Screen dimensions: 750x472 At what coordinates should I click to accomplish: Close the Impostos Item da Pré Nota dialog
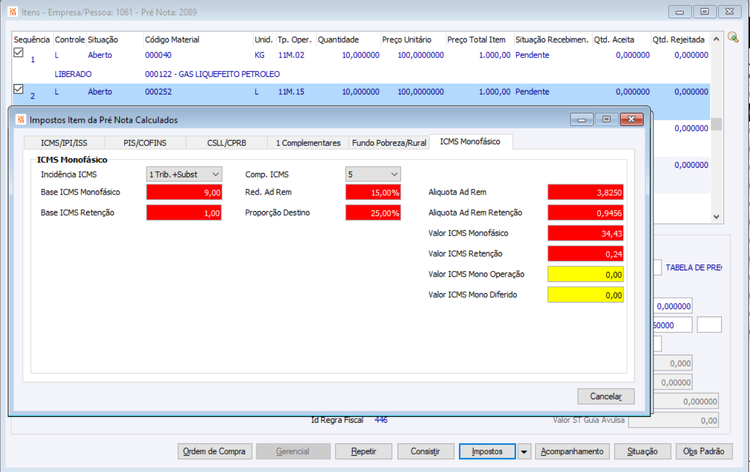click(x=631, y=120)
